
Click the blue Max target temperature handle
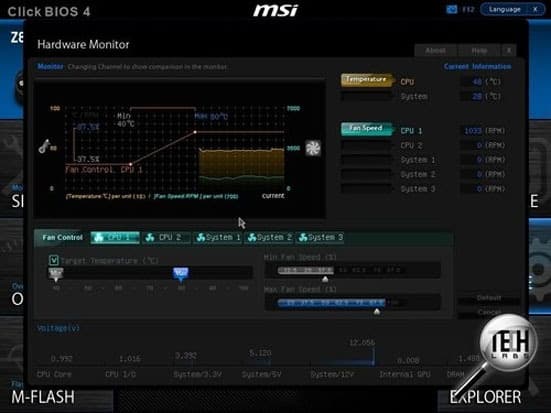(x=181, y=274)
